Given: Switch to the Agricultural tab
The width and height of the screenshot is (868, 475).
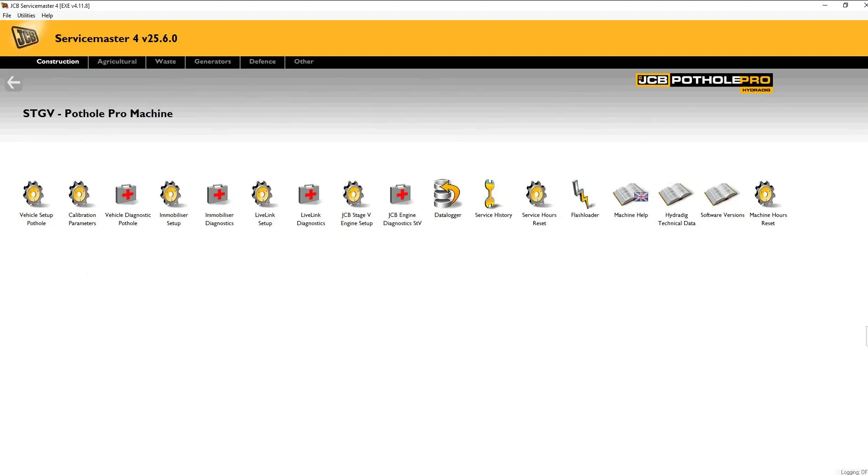Looking at the screenshot, I should (117, 62).
